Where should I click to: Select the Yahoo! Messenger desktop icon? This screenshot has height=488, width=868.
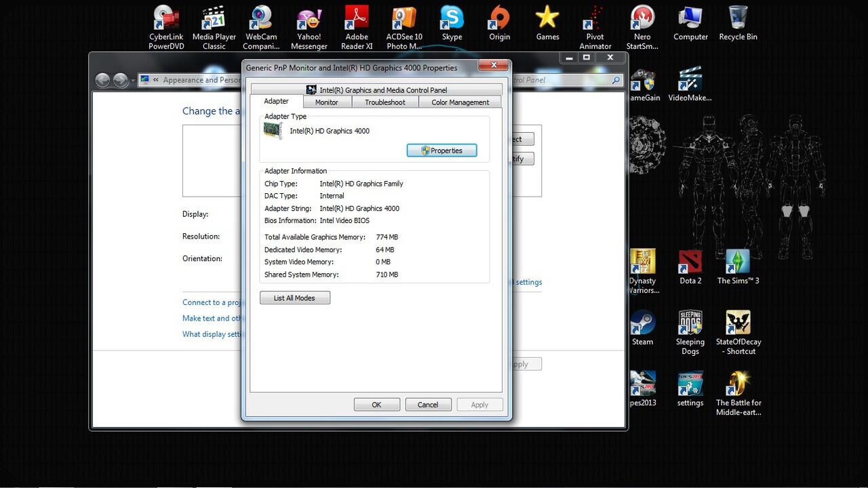[309, 27]
